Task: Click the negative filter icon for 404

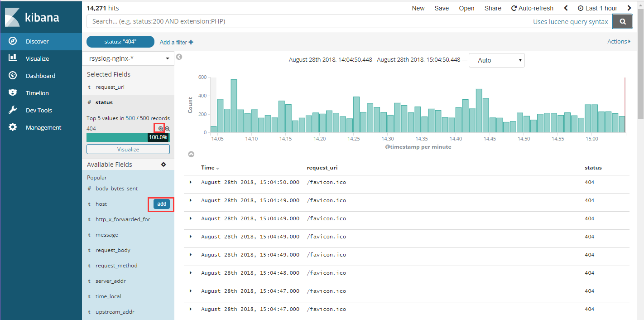Action: pyautogui.click(x=167, y=129)
